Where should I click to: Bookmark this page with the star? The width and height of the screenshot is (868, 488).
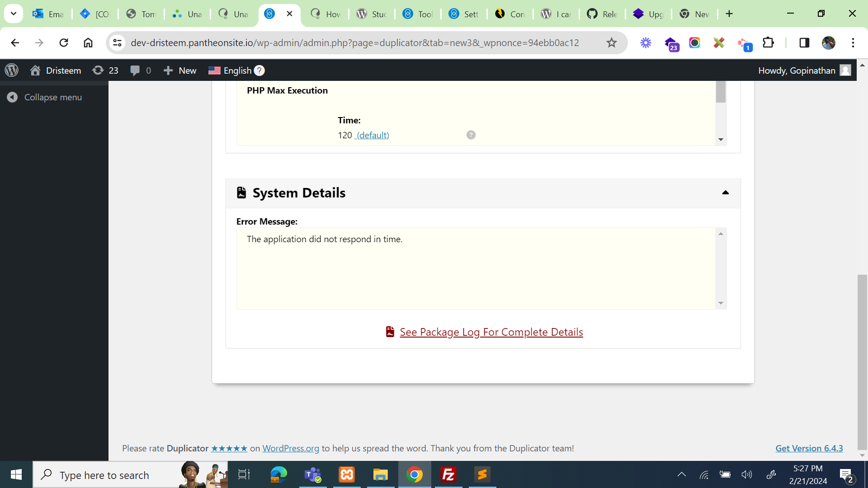click(612, 42)
